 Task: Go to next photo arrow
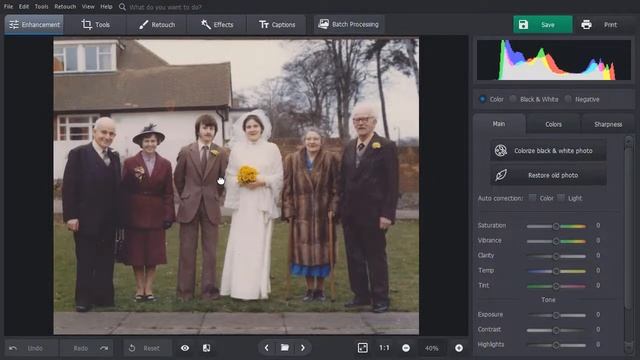click(303, 348)
